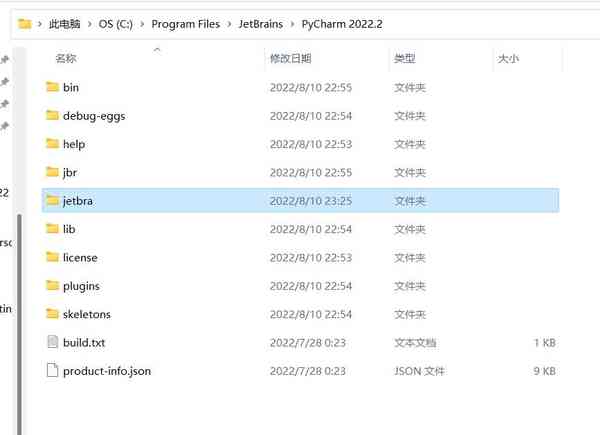Select the plugins folder name
600x435 pixels.
81,286
